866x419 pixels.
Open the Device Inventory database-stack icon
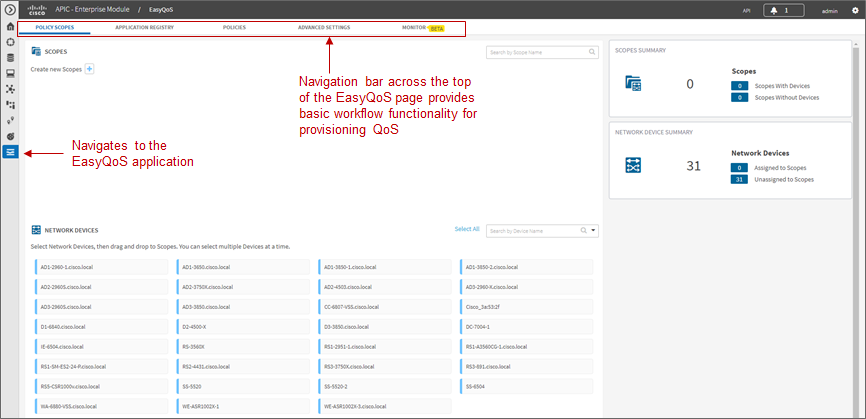click(x=10, y=57)
